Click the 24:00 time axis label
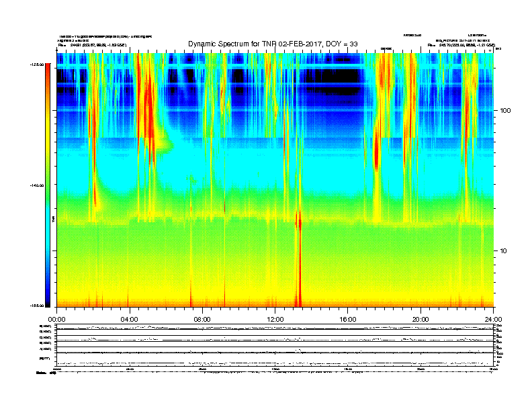Viewport: 532px width, 411px height. click(x=493, y=320)
